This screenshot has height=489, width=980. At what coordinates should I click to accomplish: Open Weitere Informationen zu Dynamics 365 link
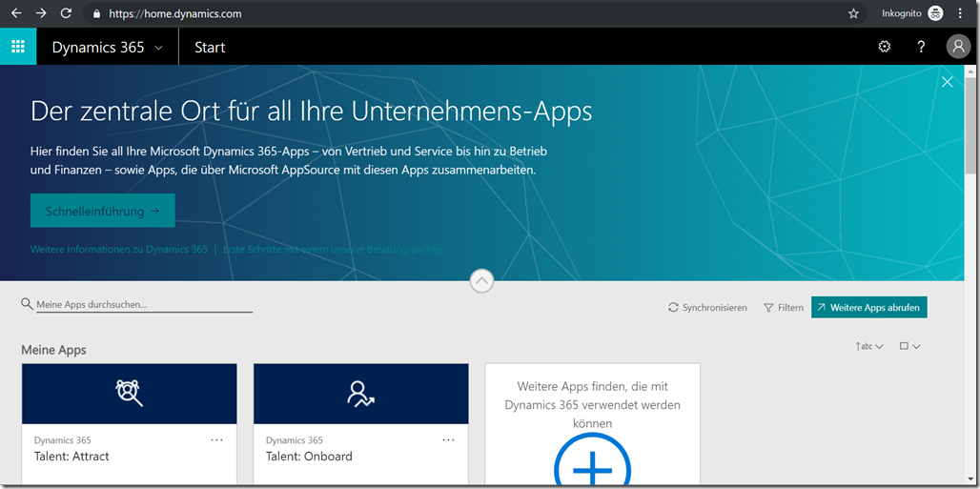pyautogui.click(x=119, y=249)
